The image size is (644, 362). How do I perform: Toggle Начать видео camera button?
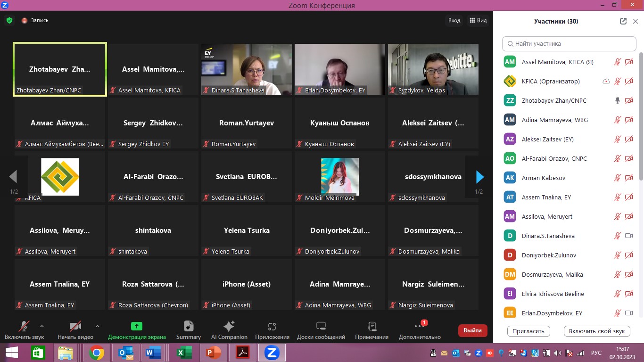pyautogui.click(x=75, y=330)
